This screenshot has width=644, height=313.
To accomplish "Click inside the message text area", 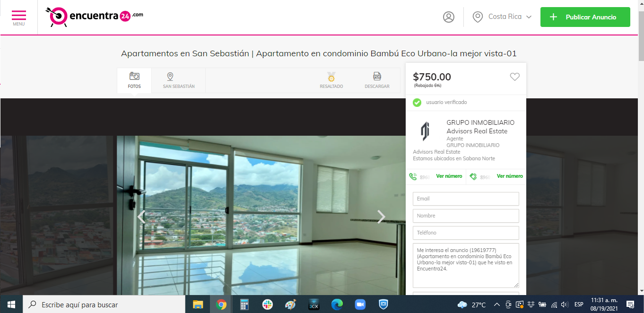I will click(x=466, y=265).
